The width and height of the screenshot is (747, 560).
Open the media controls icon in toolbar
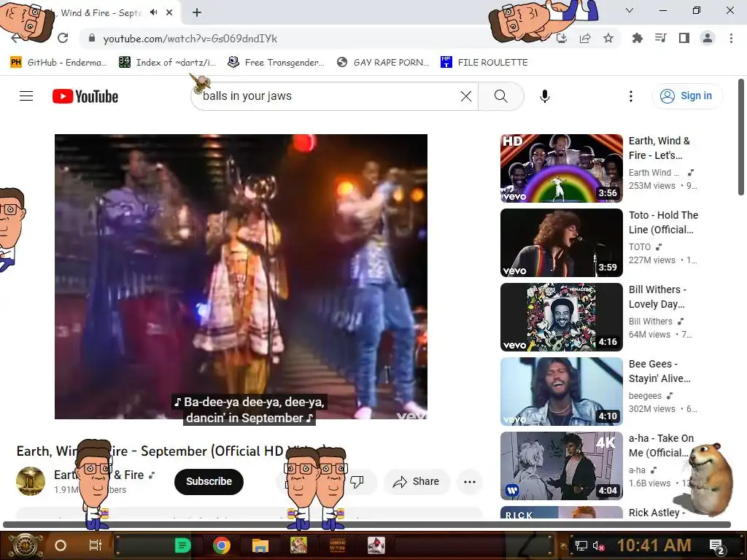661,38
